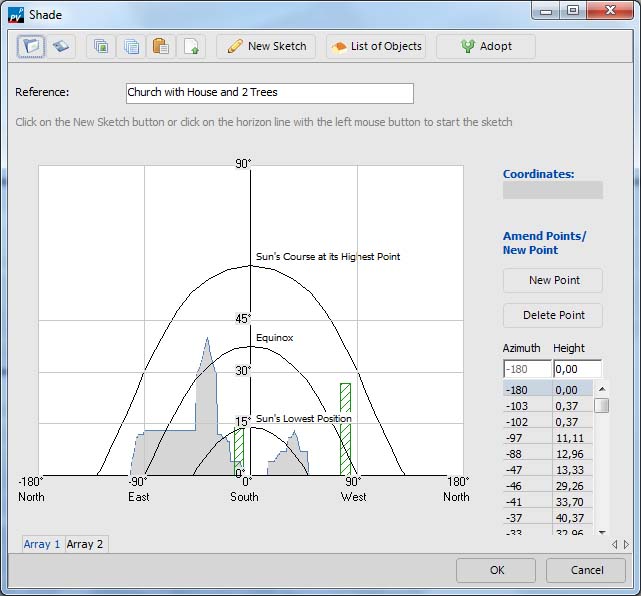Select the -88 azimuth row
The height and width of the screenshot is (596, 641).
coord(548,454)
